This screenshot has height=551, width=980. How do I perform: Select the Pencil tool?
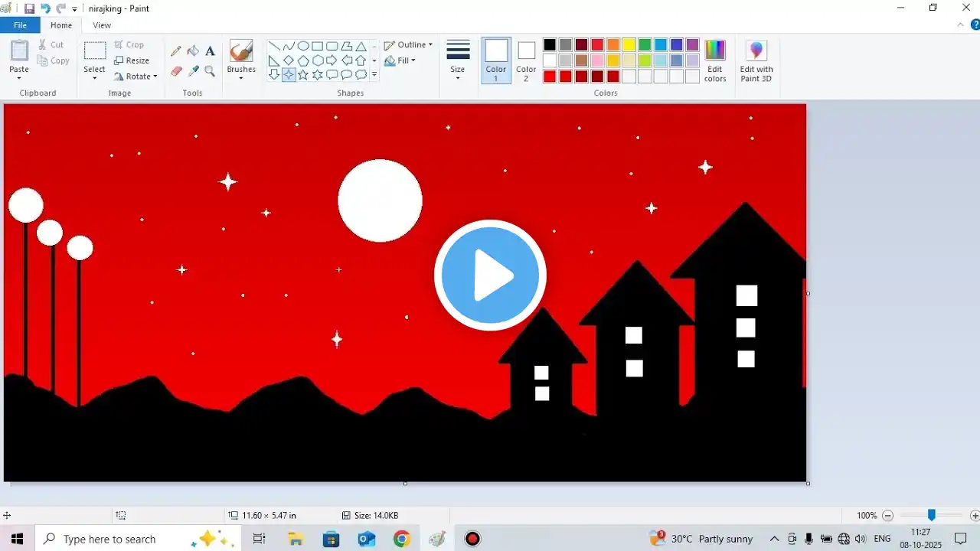pyautogui.click(x=176, y=51)
